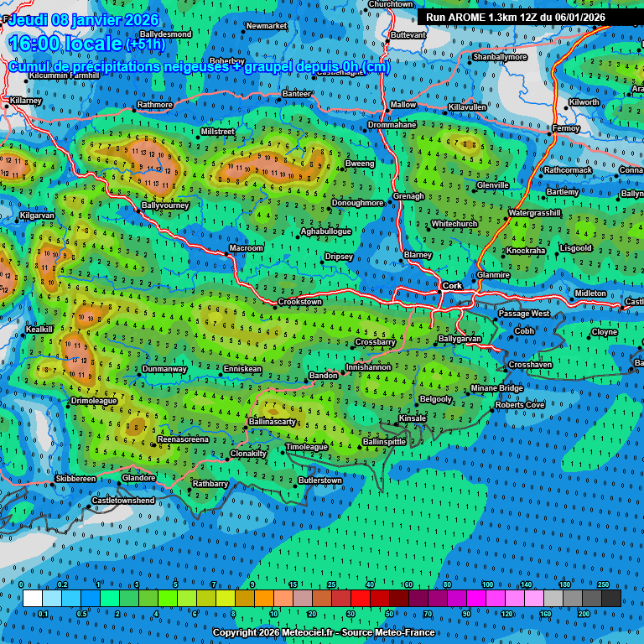Click the 250 value on the legend scale
This screenshot has width=644, height=644.
click(604, 584)
